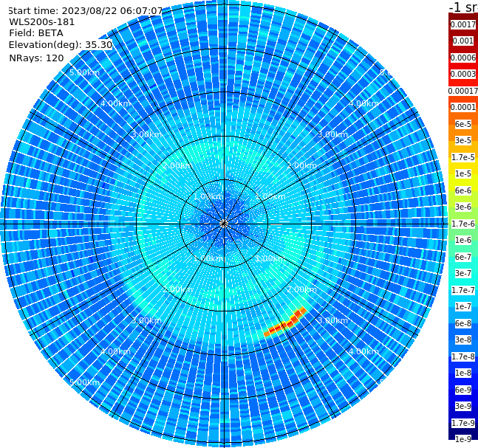Image resolution: width=478 pixels, height=448 pixels.
Task: Click the 4.00km range label in upper-right quadrant
Action: [363, 103]
